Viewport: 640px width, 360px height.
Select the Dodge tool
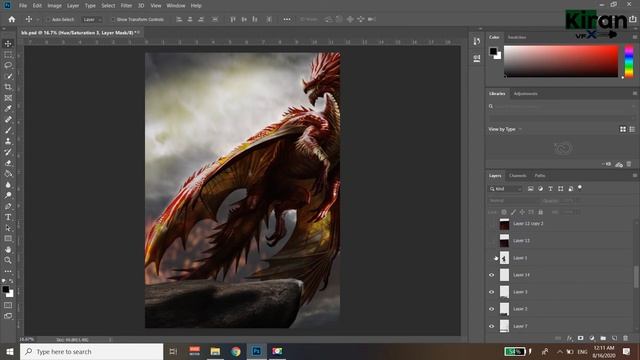[x=8, y=196]
